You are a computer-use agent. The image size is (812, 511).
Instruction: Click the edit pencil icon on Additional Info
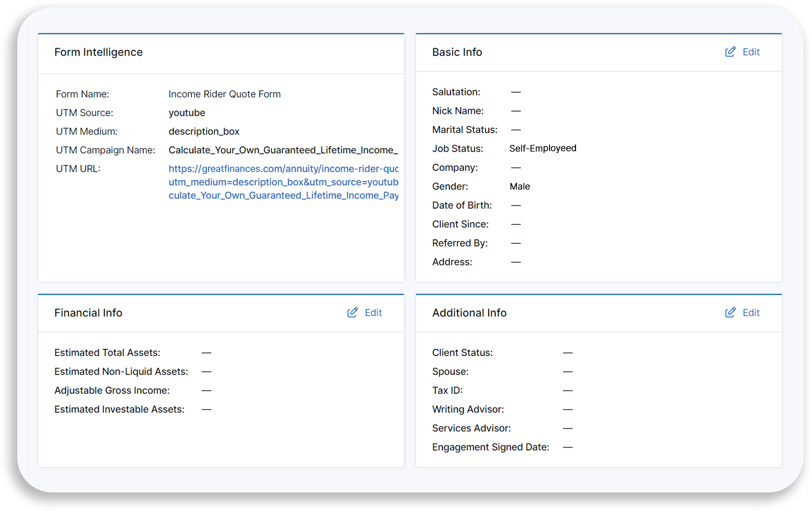click(x=730, y=312)
